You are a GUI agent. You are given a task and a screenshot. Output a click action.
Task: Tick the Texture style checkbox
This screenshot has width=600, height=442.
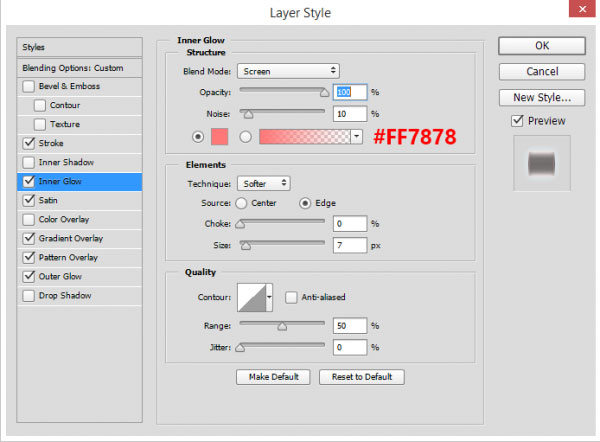click(x=40, y=124)
